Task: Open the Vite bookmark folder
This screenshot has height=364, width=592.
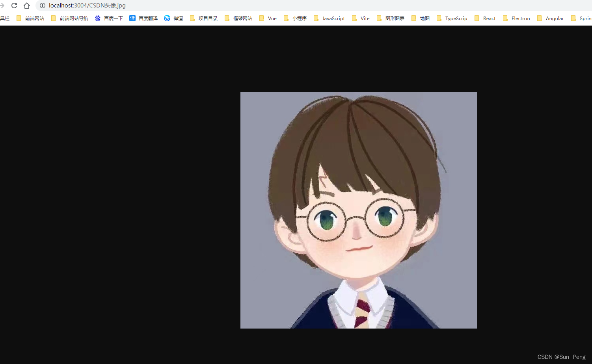Action: click(361, 18)
